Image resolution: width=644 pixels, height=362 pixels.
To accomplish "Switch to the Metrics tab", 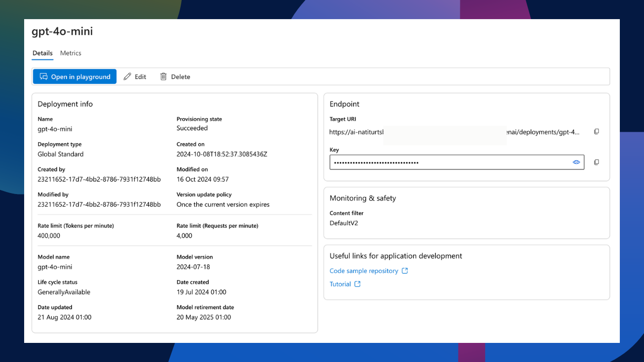I will coord(70,53).
